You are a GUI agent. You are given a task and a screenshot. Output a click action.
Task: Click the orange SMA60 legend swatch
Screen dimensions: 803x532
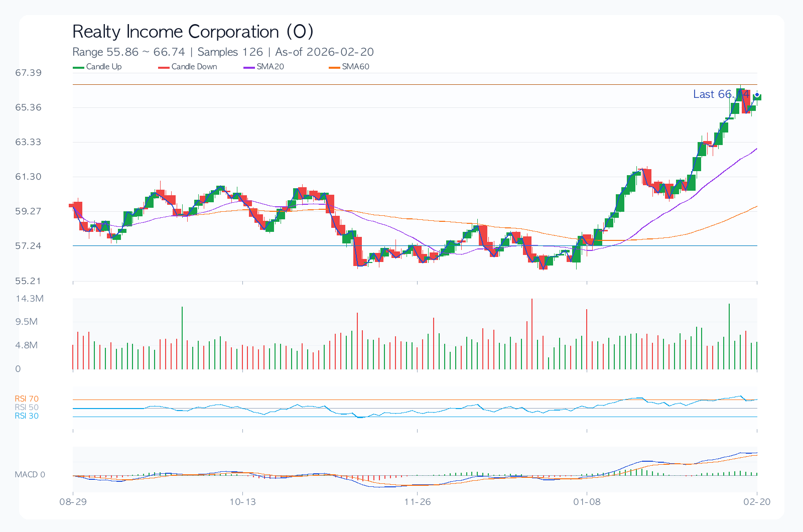[x=334, y=67]
